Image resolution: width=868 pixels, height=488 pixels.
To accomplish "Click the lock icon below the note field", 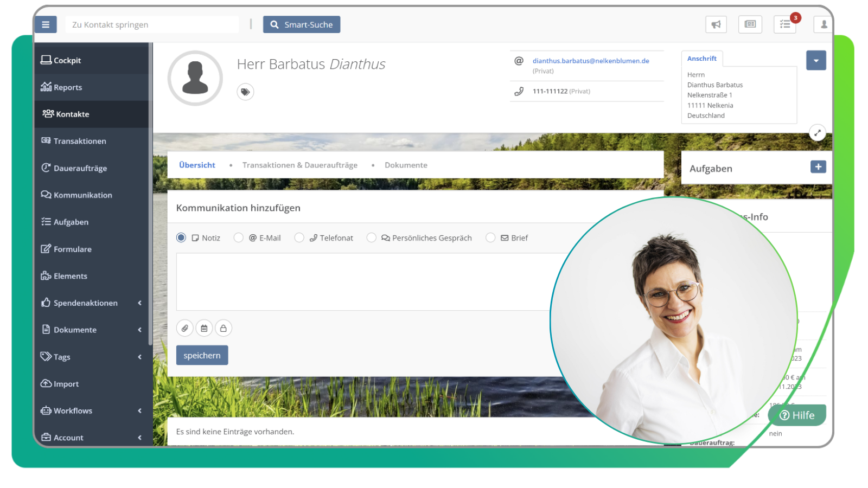I will click(224, 328).
